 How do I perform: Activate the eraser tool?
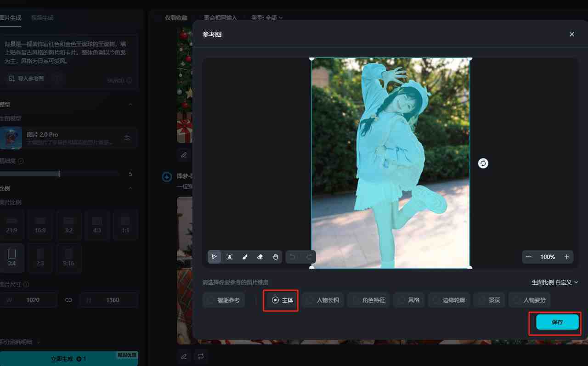[x=260, y=257]
